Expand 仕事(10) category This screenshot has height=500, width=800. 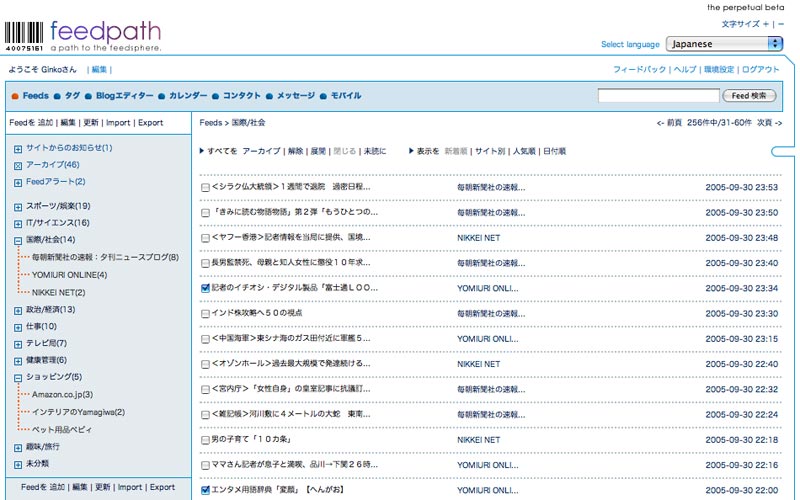click(x=18, y=328)
